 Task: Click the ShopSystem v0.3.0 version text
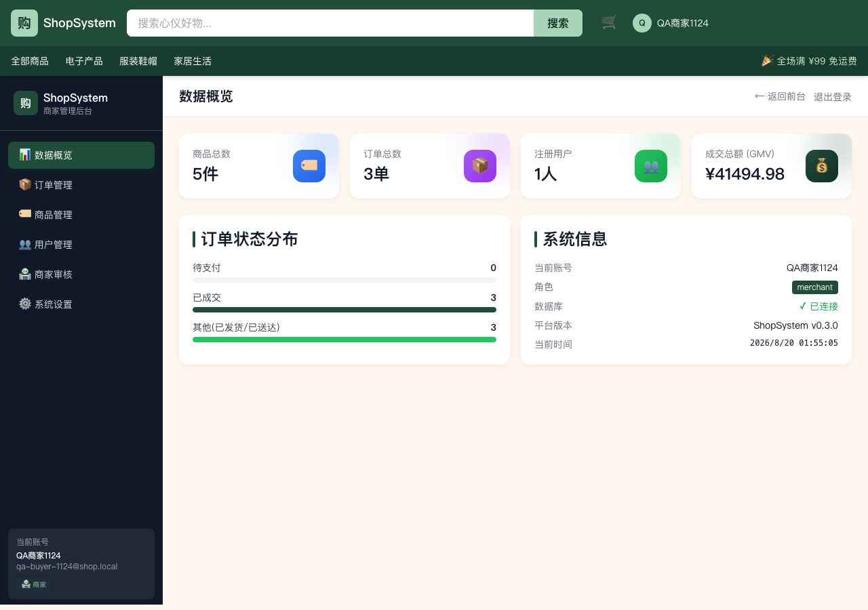[795, 325]
